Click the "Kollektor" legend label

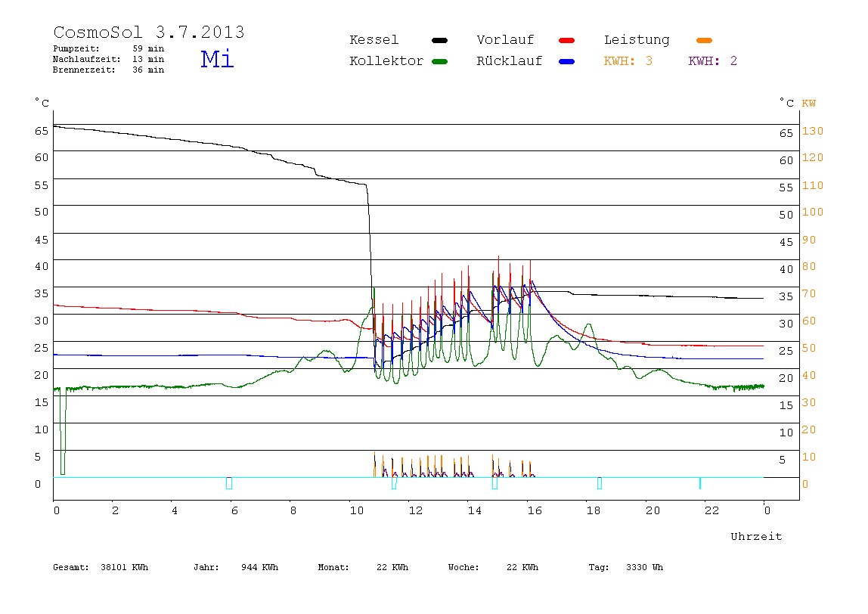click(x=386, y=61)
